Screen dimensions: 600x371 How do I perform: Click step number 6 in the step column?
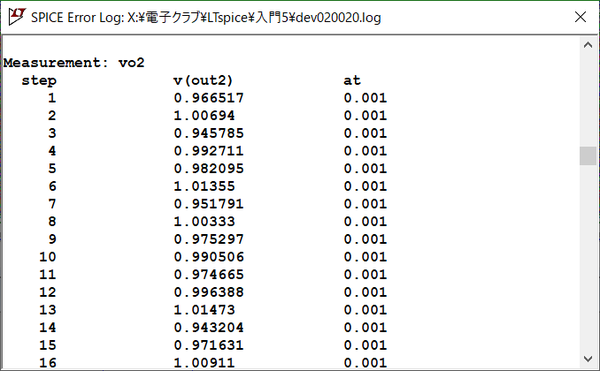pos(52,186)
